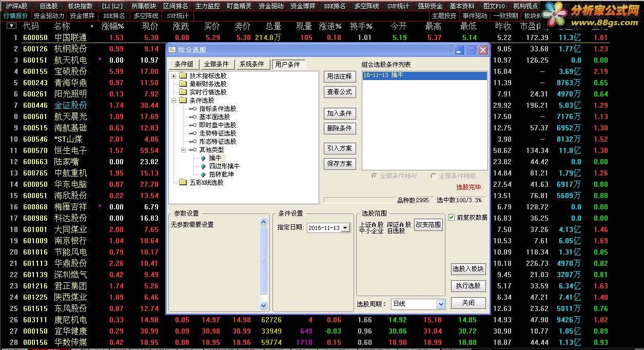Viewport: 644px width, 350px height.
Task: Select the 华数传媒 stock row name
Action: pyautogui.click(x=70, y=342)
